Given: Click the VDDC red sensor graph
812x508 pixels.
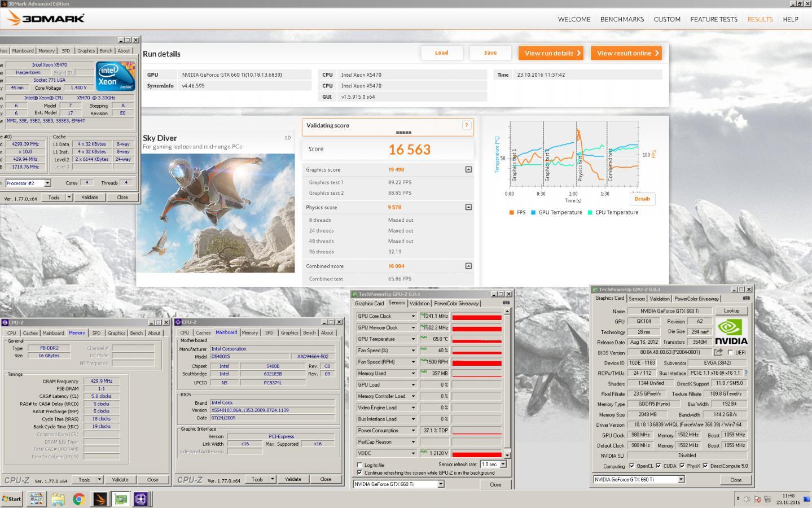Looking at the screenshot, I should pyautogui.click(x=477, y=453).
